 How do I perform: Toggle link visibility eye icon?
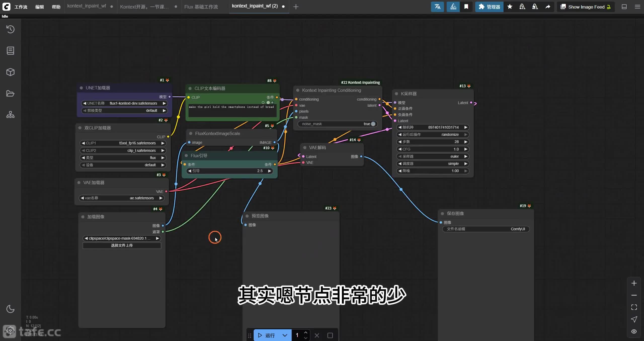[x=634, y=331]
